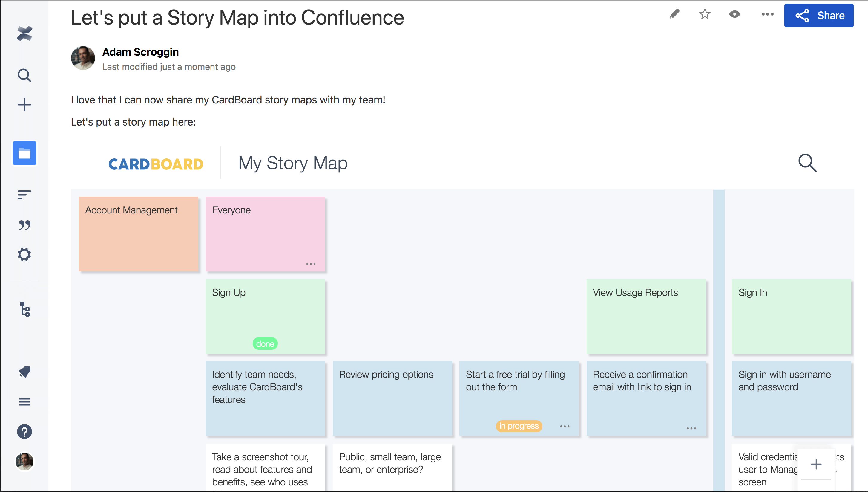Screen dimensions: 868x492
Task: Search the story map with magnifier
Action: (x=807, y=163)
